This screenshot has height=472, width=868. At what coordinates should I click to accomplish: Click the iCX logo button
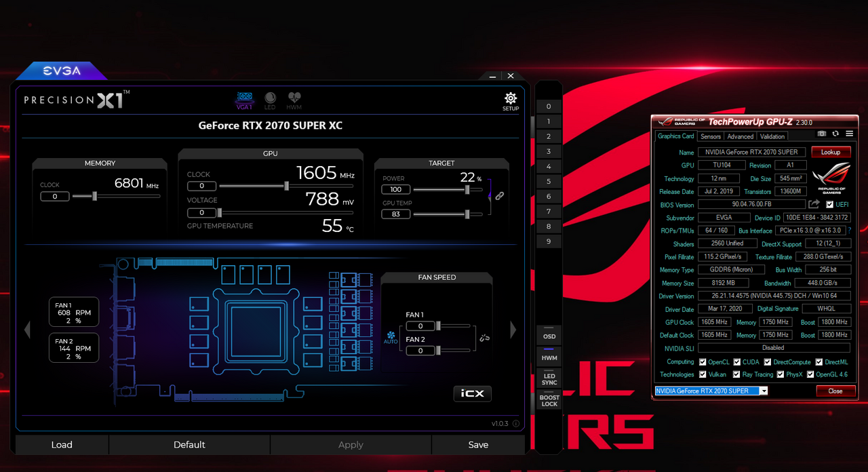[473, 393]
